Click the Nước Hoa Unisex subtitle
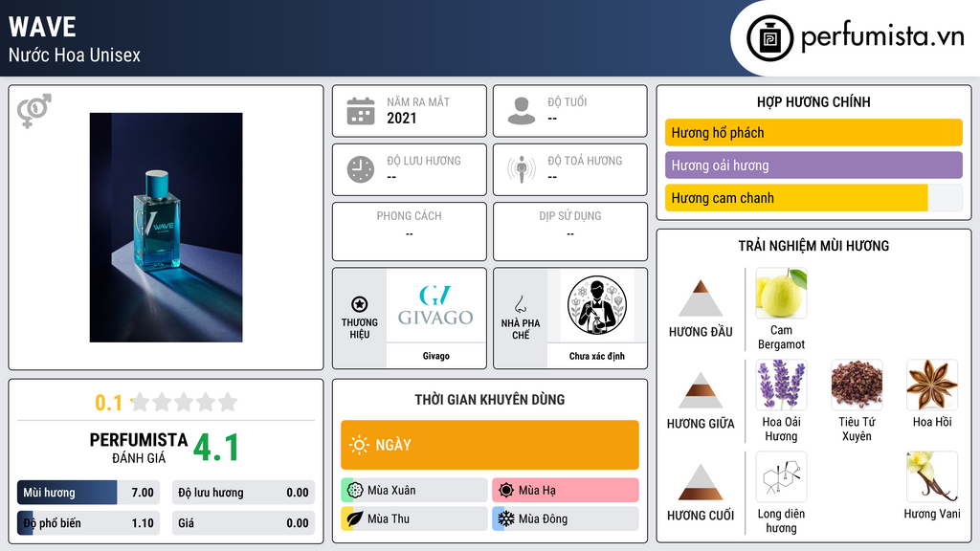 pyautogui.click(x=75, y=55)
